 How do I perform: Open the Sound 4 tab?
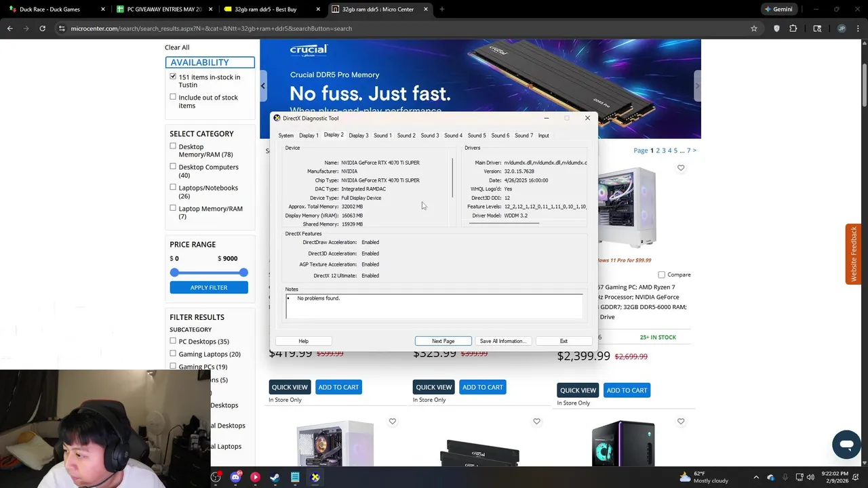coord(453,136)
